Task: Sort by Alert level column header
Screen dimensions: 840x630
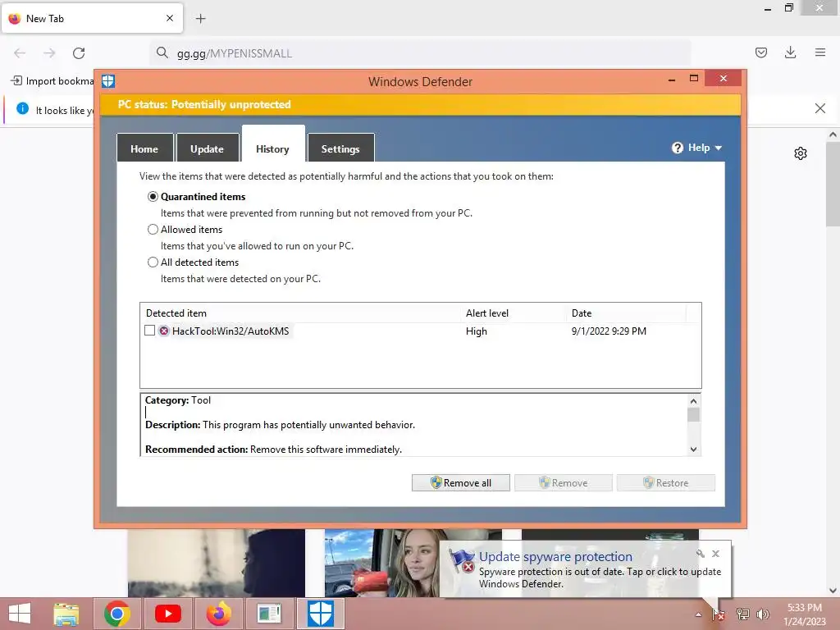Action: (514, 313)
